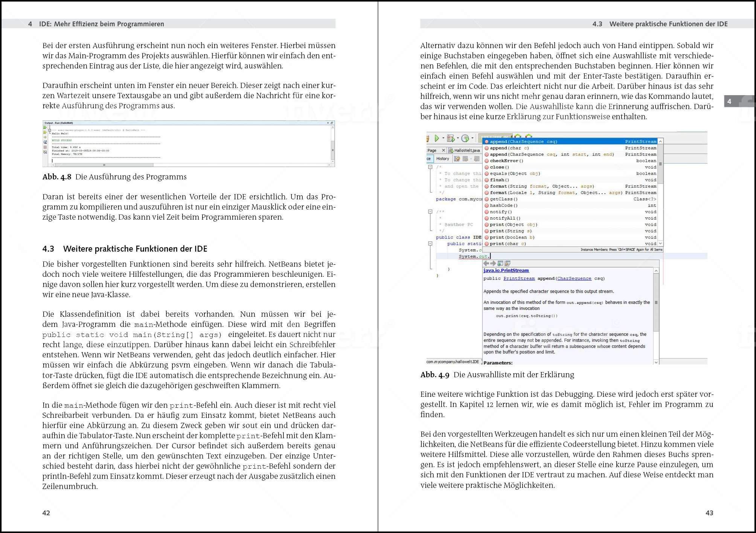Switch to the HalloWelt.java tab
This screenshot has width=756, height=533.
(x=465, y=150)
